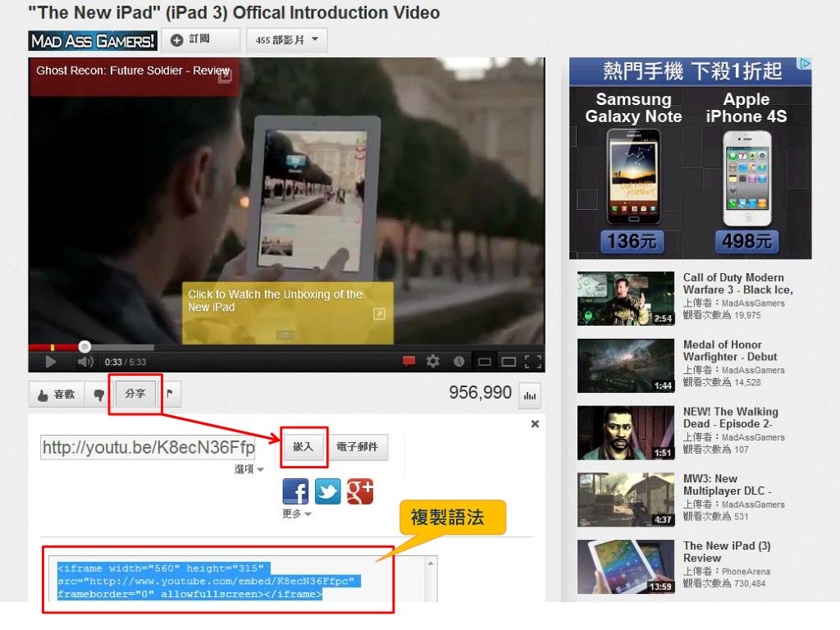Subscribe with the 訂閱 button

point(200,39)
